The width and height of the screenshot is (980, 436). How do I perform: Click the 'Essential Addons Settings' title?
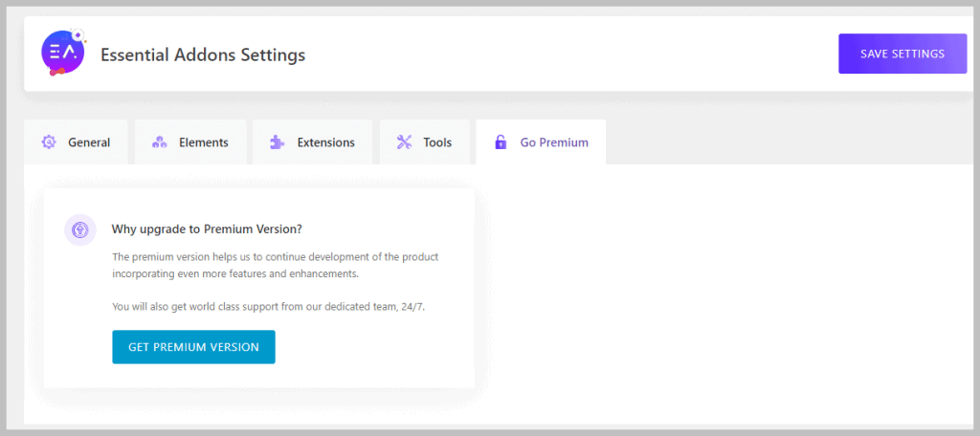[203, 54]
